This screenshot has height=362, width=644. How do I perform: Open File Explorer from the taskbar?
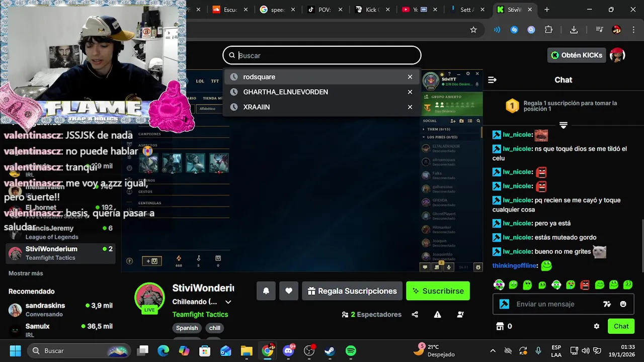(x=247, y=351)
